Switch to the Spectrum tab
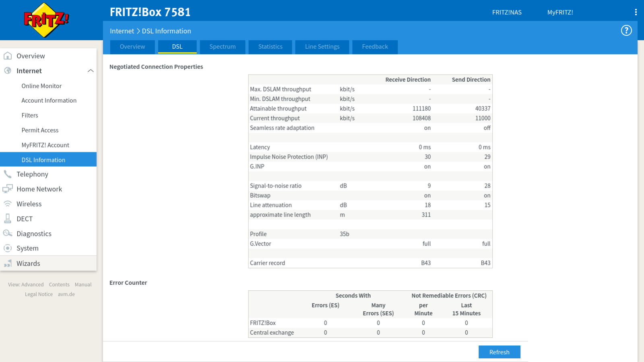Viewport: 644px width, 362px height. (x=223, y=47)
